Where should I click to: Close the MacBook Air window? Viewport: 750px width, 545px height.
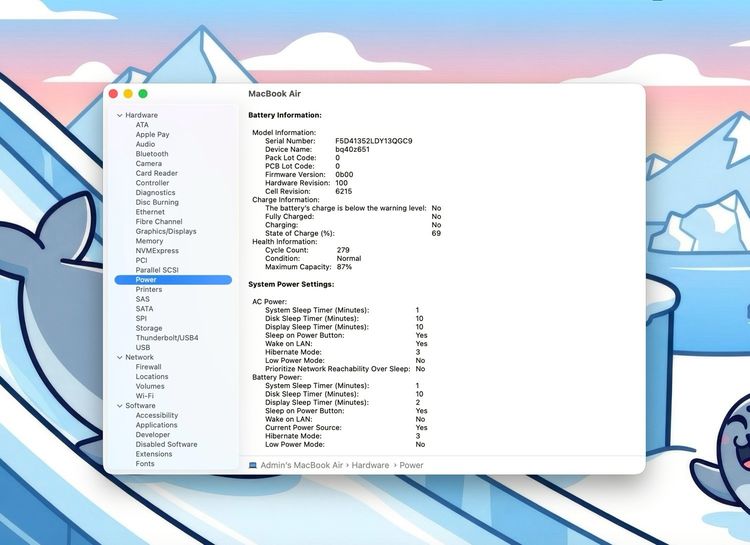coord(113,94)
